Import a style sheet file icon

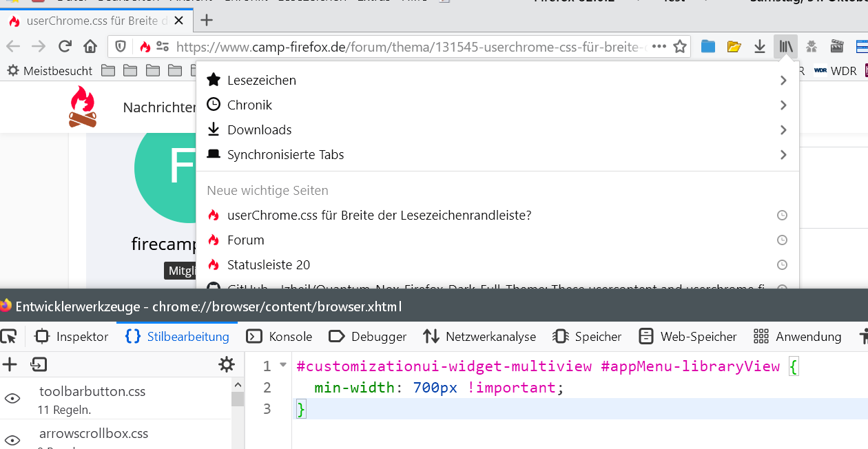[x=39, y=364]
